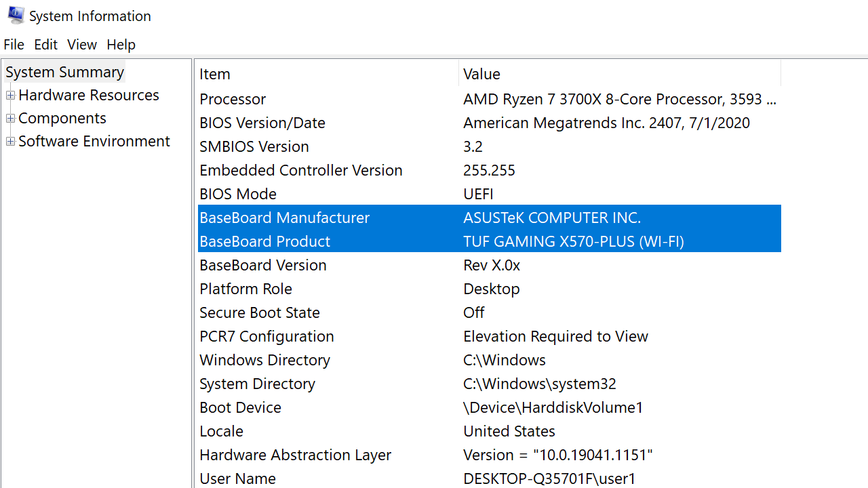Select the BIOS Mode row
Image resolution: width=868 pixels, height=488 pixels.
489,194
